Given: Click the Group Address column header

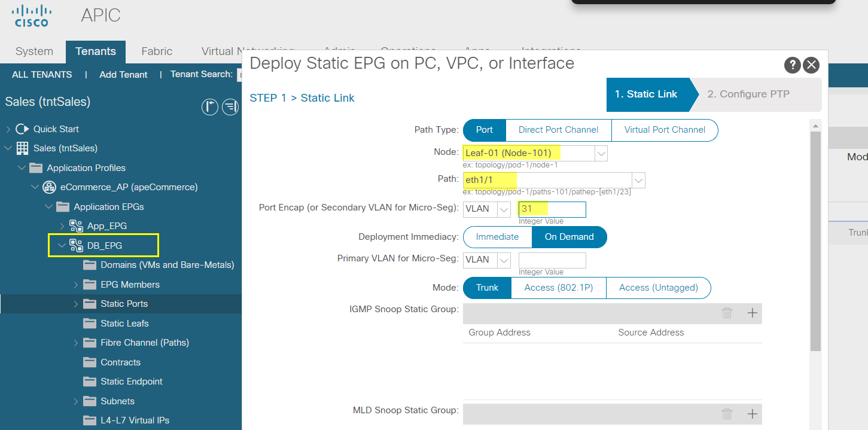Looking at the screenshot, I should (500, 333).
